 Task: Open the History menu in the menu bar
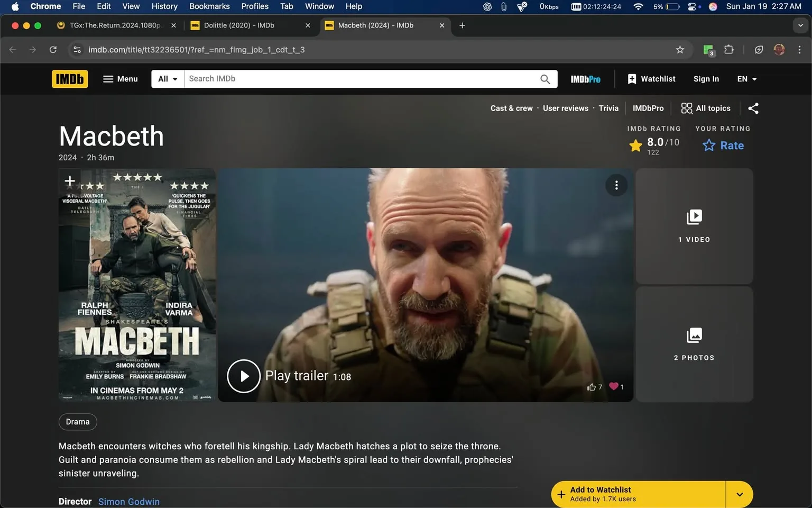point(164,6)
